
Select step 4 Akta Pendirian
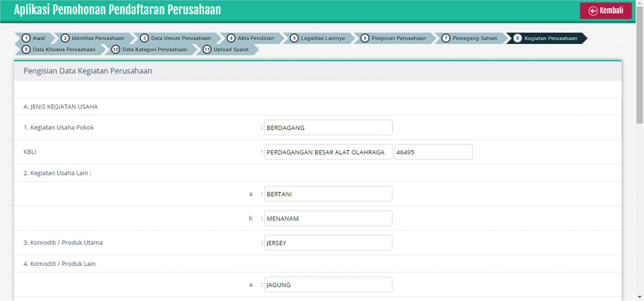[x=251, y=38]
